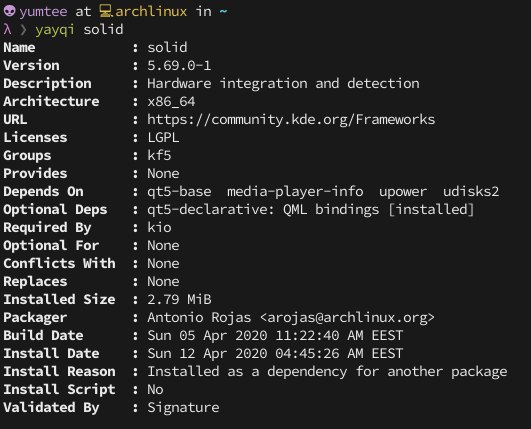Image resolution: width=531 pixels, height=429 pixels.
Task: Click the kio package under Required By
Action: [159, 227]
